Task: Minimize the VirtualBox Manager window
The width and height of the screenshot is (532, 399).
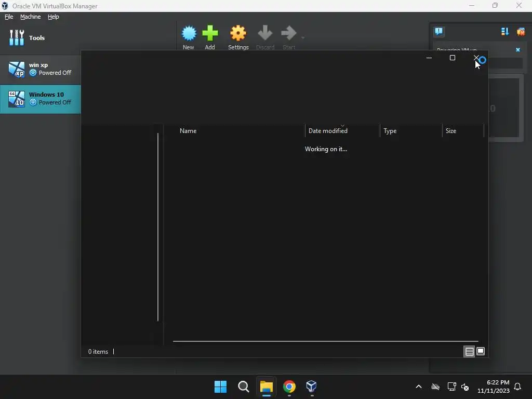Action: tap(472, 6)
